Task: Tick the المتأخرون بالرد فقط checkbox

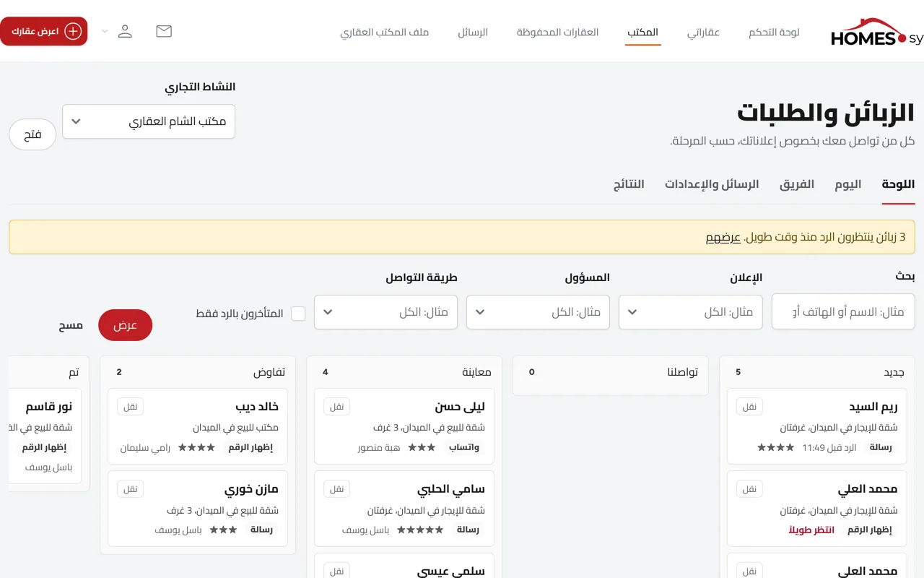Action: pyautogui.click(x=298, y=314)
